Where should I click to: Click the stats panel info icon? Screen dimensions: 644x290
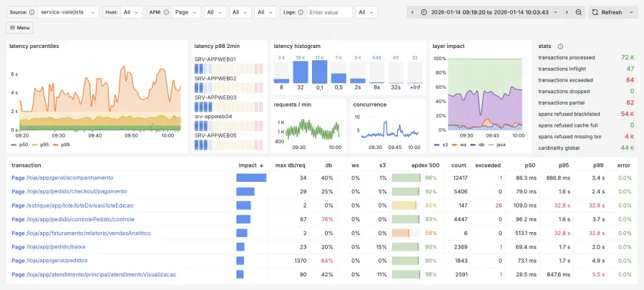[560, 47]
